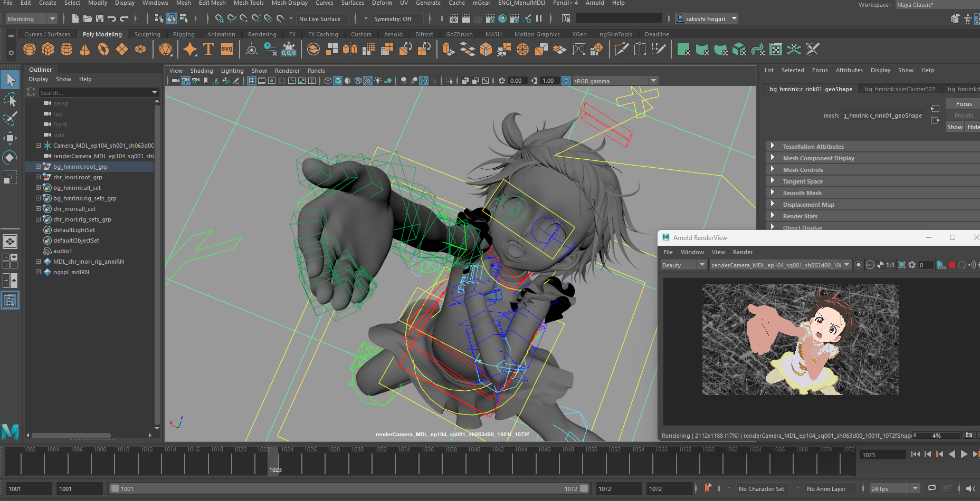Image resolution: width=980 pixels, height=501 pixels.
Task: Create a polygon sphere from the shelf
Action: pos(30,50)
